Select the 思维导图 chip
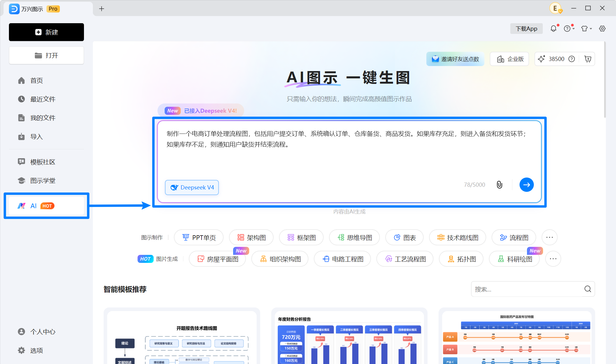This screenshot has width=616, height=364. click(354, 237)
